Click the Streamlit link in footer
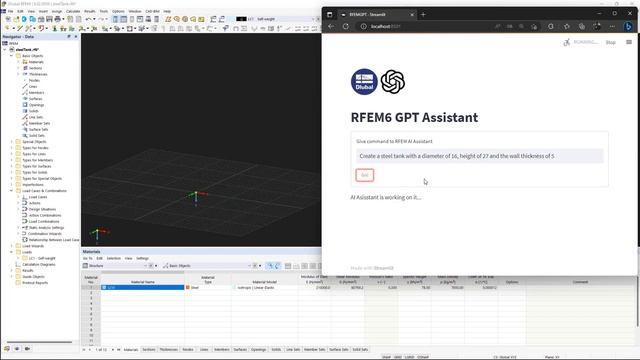The height and width of the screenshot is (360, 640). tap(384, 268)
